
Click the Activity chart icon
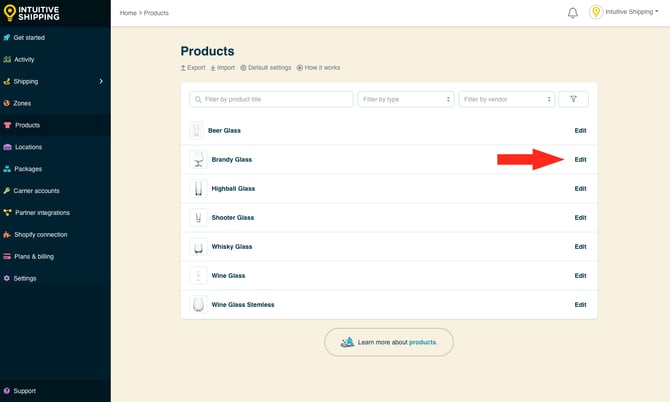[7, 59]
